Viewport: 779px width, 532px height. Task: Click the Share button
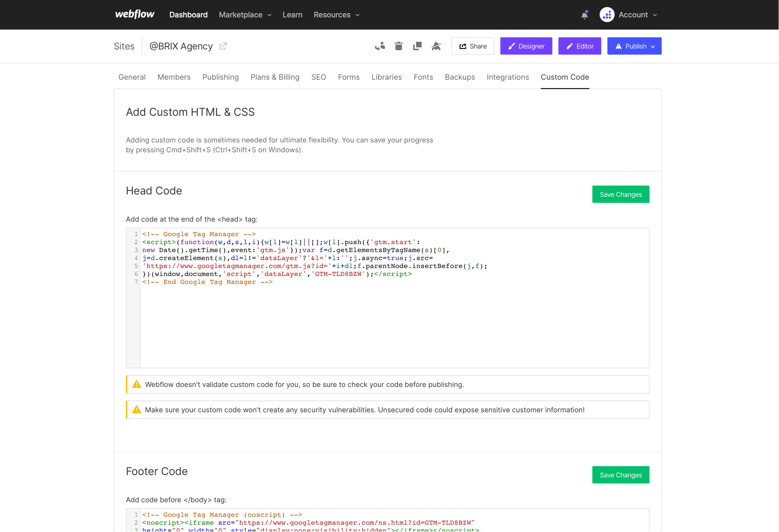pos(472,46)
